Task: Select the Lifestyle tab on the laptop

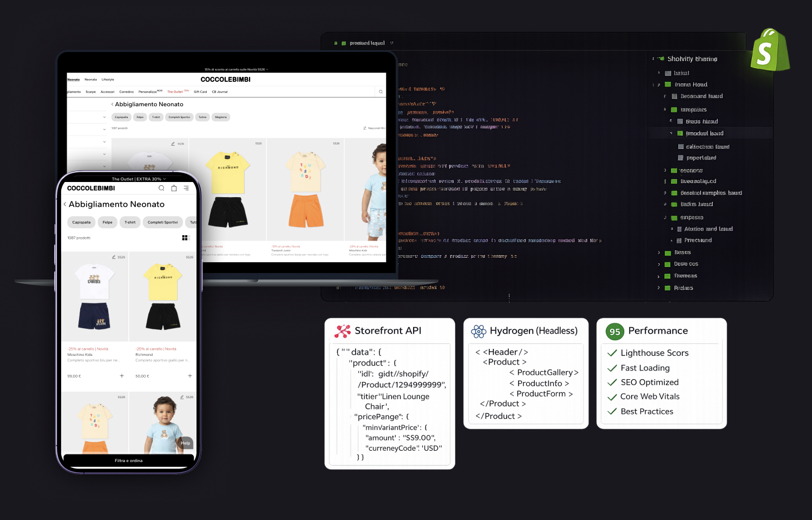Action: point(108,80)
